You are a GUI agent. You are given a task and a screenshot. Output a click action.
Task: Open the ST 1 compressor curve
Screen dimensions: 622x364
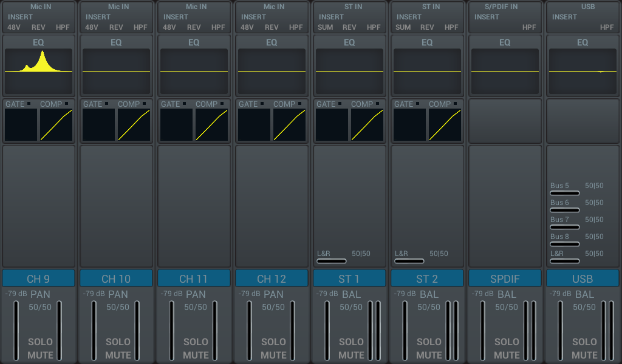point(367,125)
